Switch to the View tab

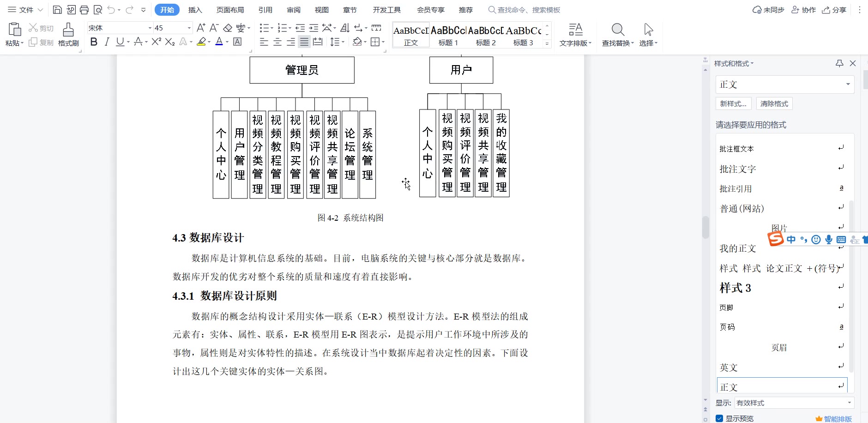(322, 10)
